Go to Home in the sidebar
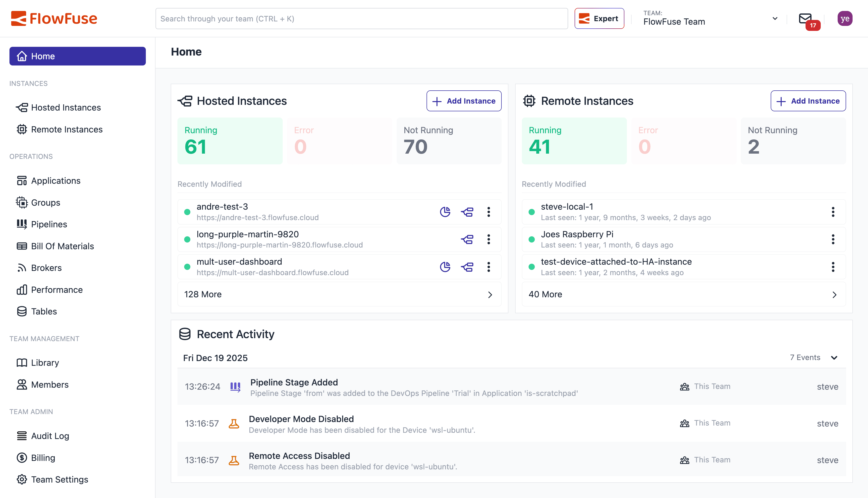The width and height of the screenshot is (868, 498). pyautogui.click(x=43, y=56)
